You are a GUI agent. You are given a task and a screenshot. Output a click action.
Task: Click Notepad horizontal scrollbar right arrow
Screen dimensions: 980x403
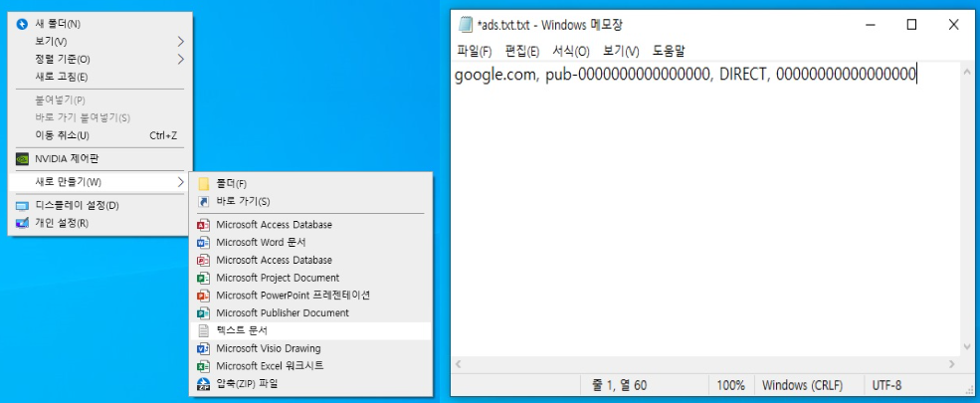[952, 363]
